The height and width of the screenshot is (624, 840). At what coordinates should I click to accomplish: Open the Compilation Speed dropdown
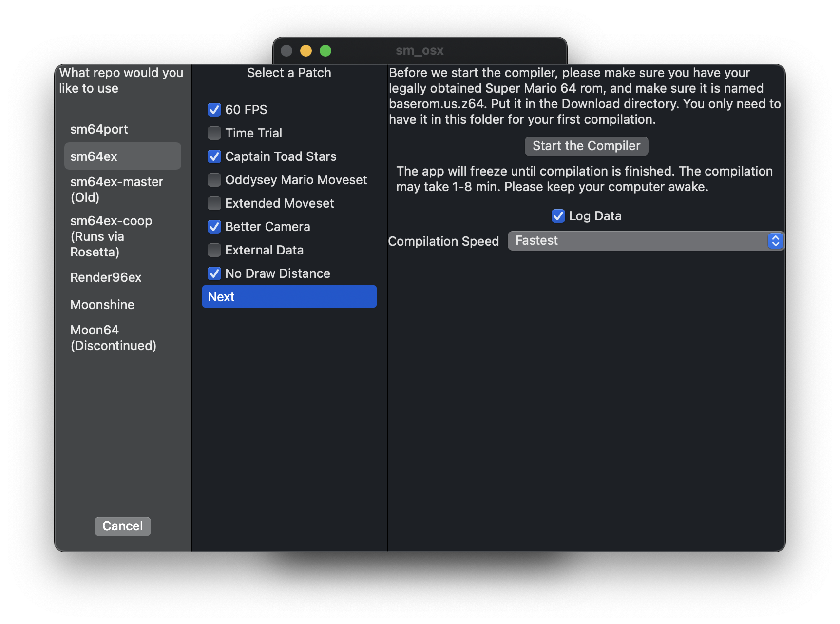(646, 241)
